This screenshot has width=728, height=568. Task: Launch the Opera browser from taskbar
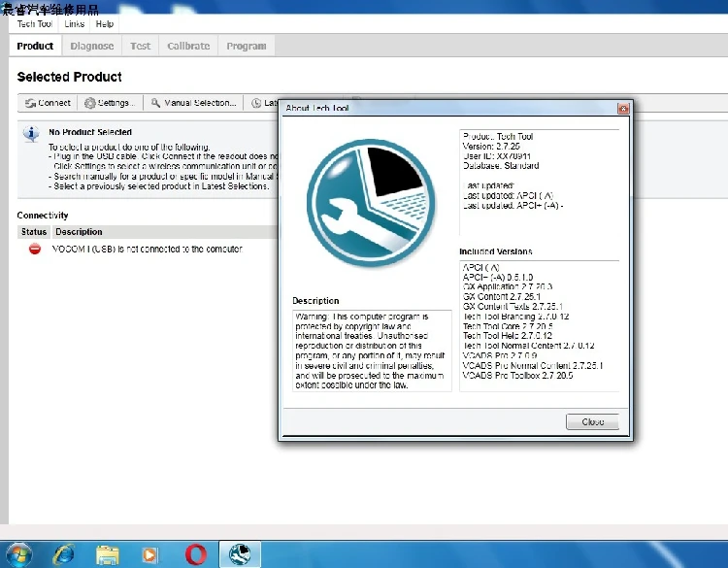[x=195, y=553]
